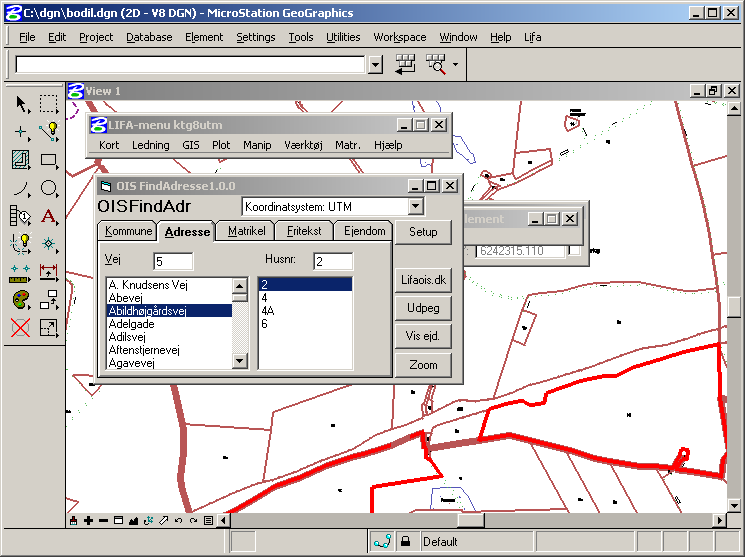Open the key-in field dropdown arrow
Screen dimensions: 745x557
tap(375, 65)
